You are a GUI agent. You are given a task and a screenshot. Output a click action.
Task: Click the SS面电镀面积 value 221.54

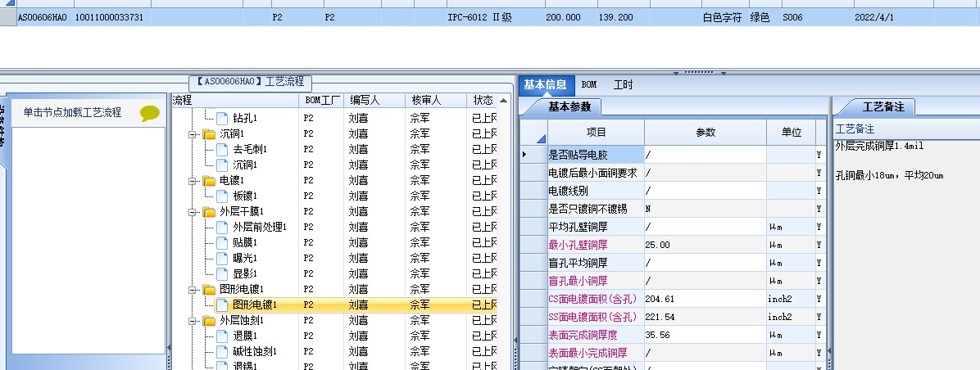[705, 317]
